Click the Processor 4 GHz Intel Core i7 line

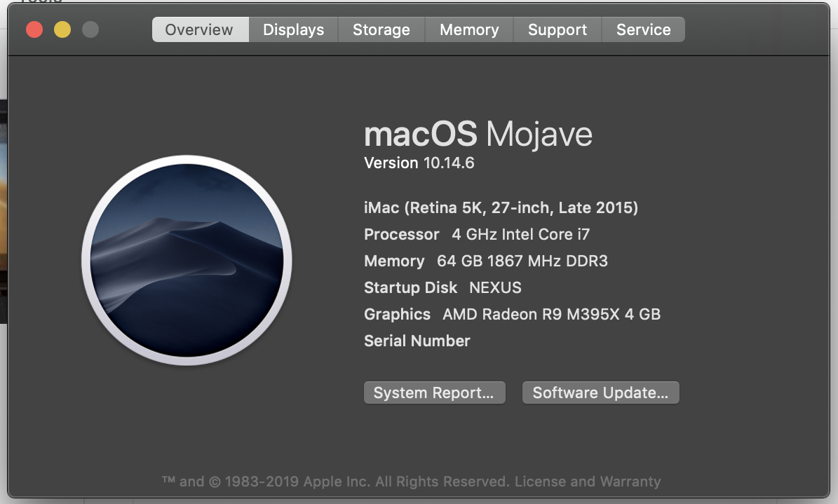[477, 234]
